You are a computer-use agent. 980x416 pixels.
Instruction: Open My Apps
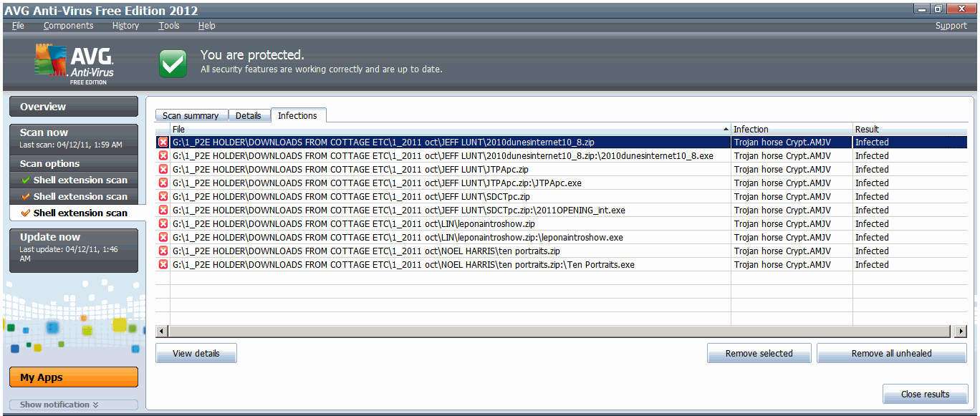tap(74, 377)
